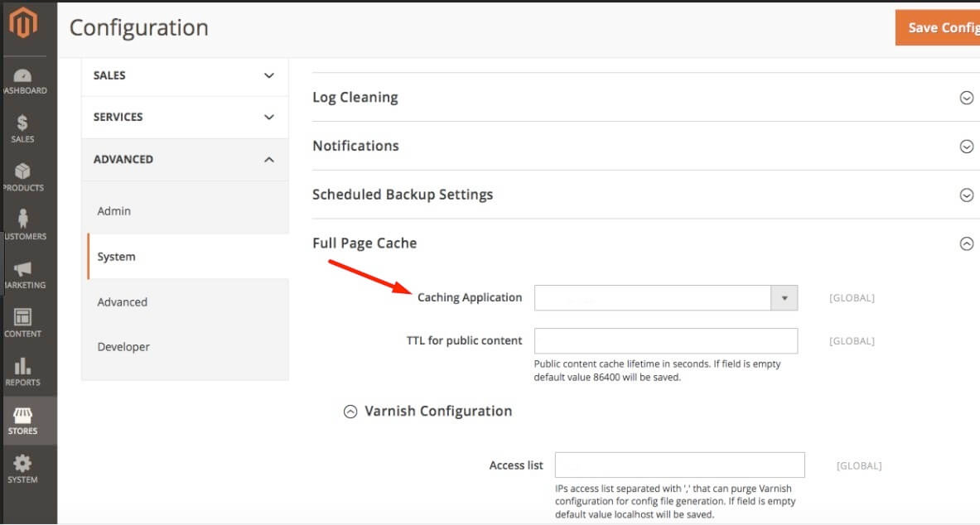Open the Customers person icon
The image size is (980, 525).
tap(22, 219)
